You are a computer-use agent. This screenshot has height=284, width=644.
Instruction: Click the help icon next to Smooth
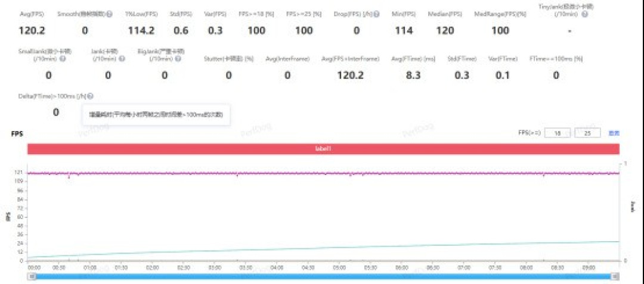[110, 14]
